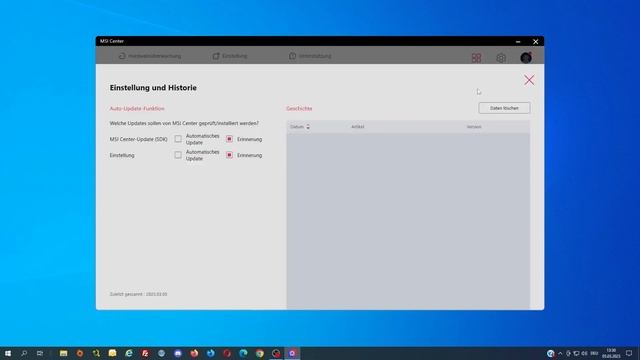Image resolution: width=640 pixels, height=360 pixels.
Task: Enable Automatisches Update for MSI Center-Update (SDK)
Action: 178,139
